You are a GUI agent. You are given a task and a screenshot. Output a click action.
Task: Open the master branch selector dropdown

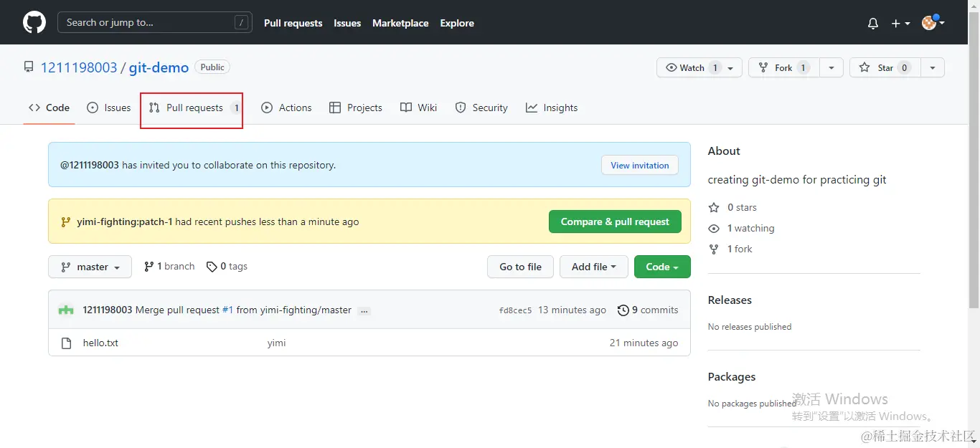pos(90,267)
